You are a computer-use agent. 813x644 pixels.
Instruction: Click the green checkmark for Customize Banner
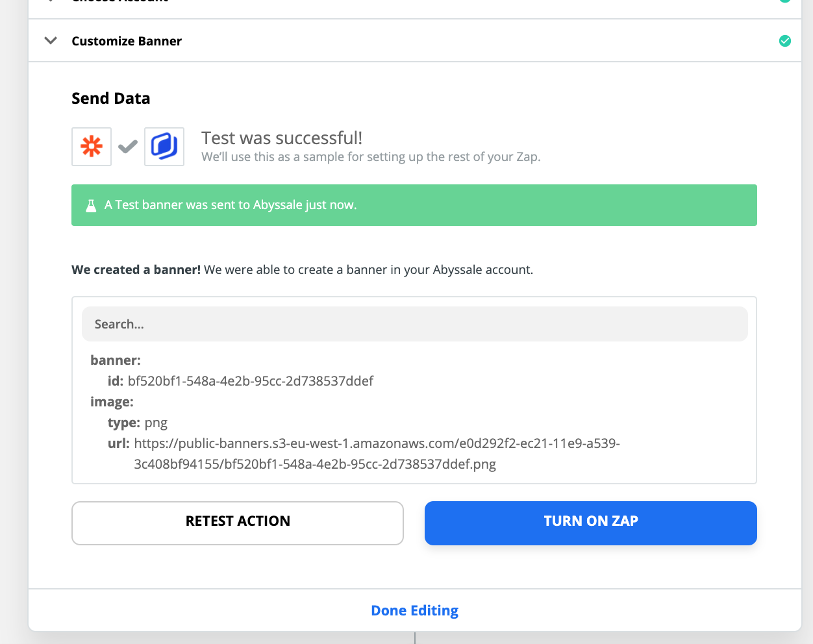(785, 41)
